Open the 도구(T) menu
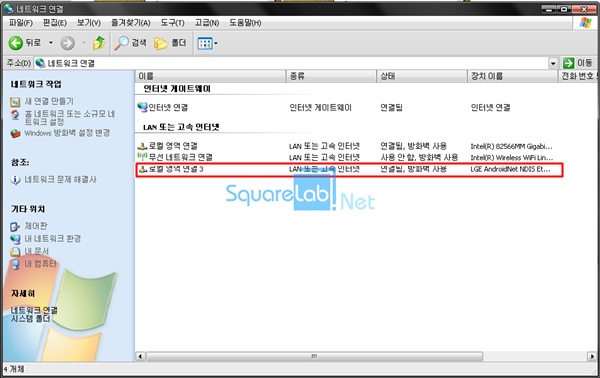This screenshot has height=378, width=600. 172,23
